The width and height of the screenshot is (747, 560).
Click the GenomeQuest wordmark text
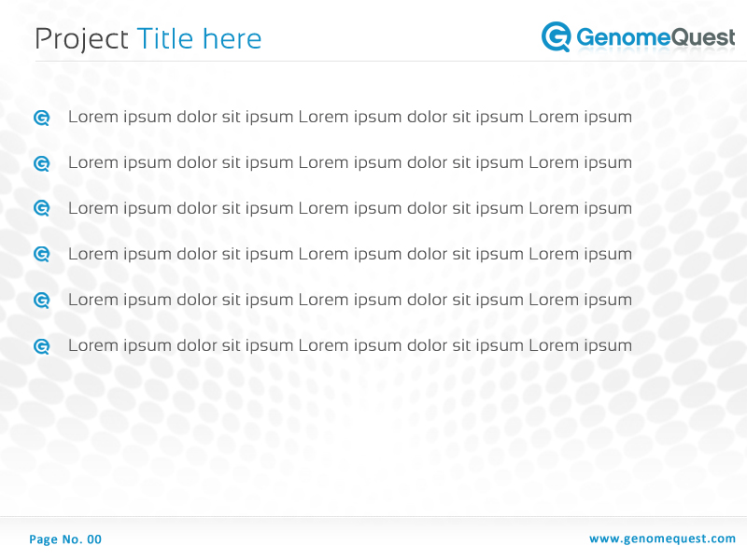pyautogui.click(x=655, y=37)
